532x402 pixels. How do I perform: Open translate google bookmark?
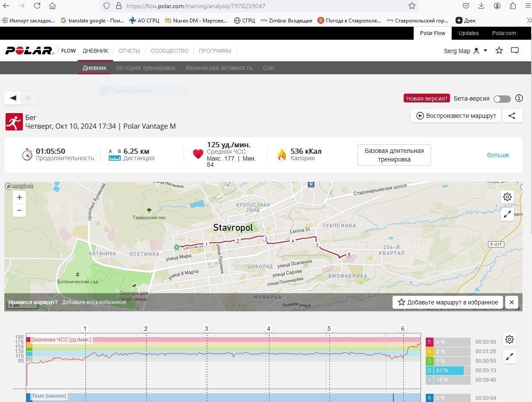92,20
